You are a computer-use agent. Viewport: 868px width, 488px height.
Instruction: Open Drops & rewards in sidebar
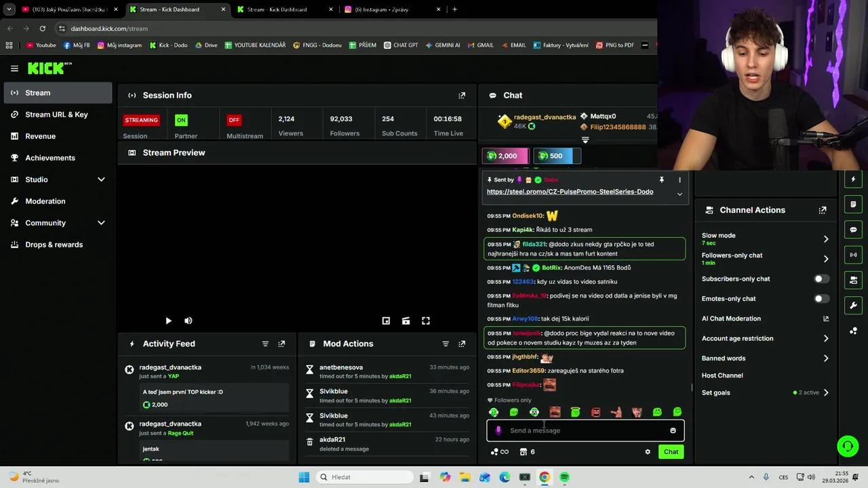[x=58, y=245]
